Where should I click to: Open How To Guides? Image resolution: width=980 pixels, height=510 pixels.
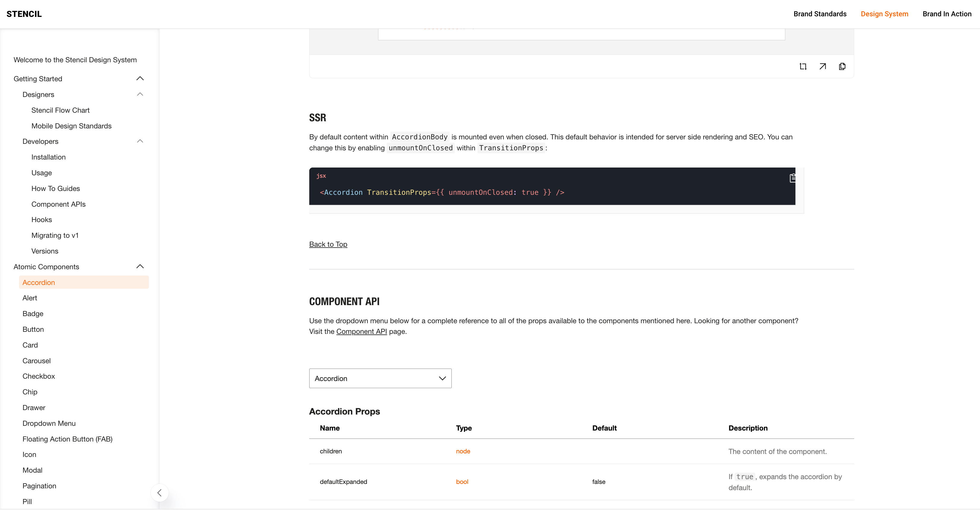tap(55, 189)
